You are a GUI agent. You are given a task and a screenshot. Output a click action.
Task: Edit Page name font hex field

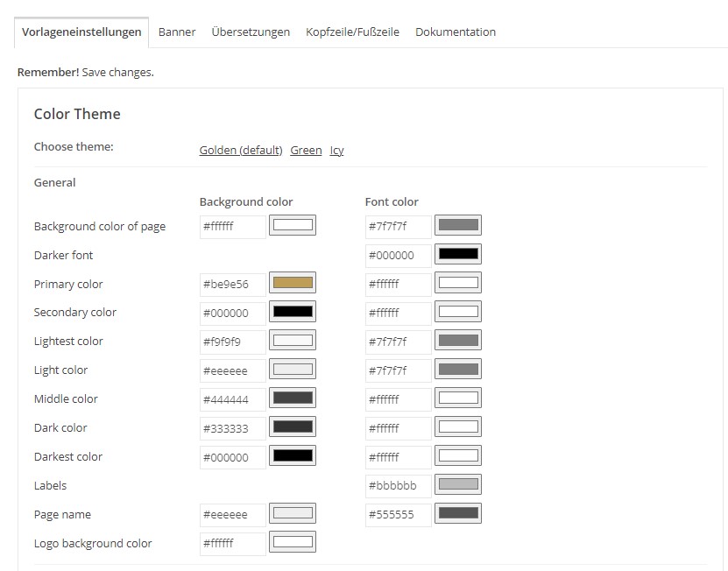click(x=399, y=514)
